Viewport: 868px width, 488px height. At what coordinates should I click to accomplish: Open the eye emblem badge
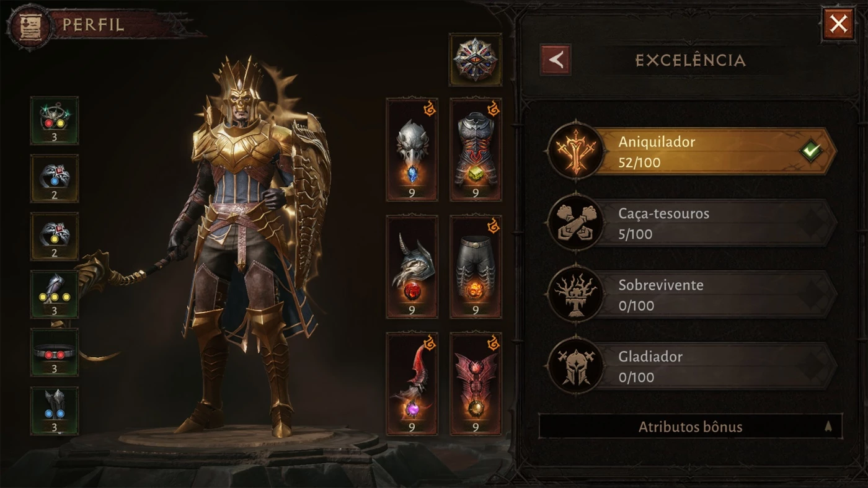[475, 60]
